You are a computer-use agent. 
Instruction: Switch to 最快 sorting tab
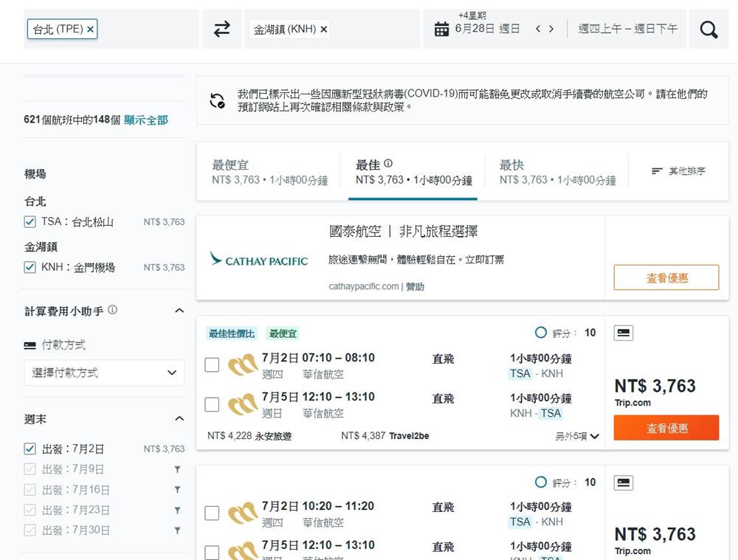pyautogui.click(x=557, y=172)
